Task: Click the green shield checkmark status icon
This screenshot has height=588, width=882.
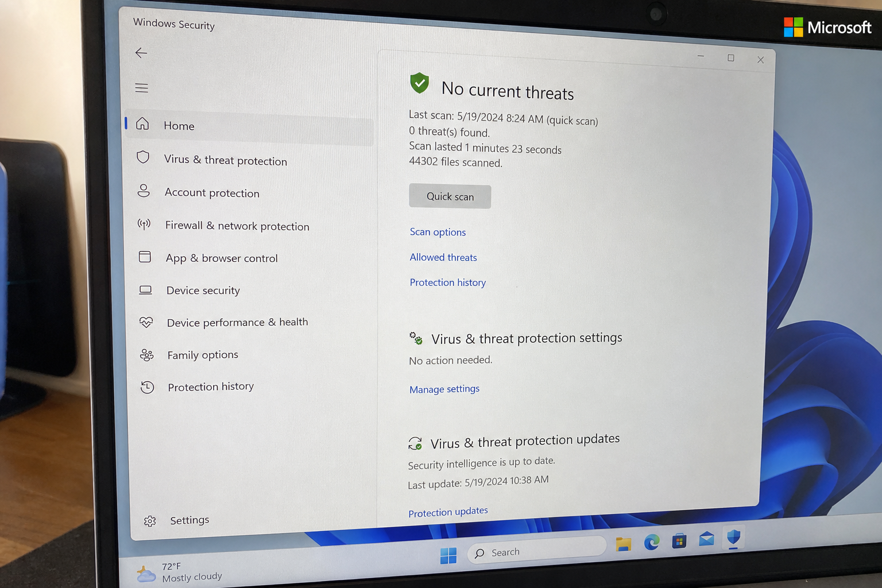Action: [x=420, y=83]
